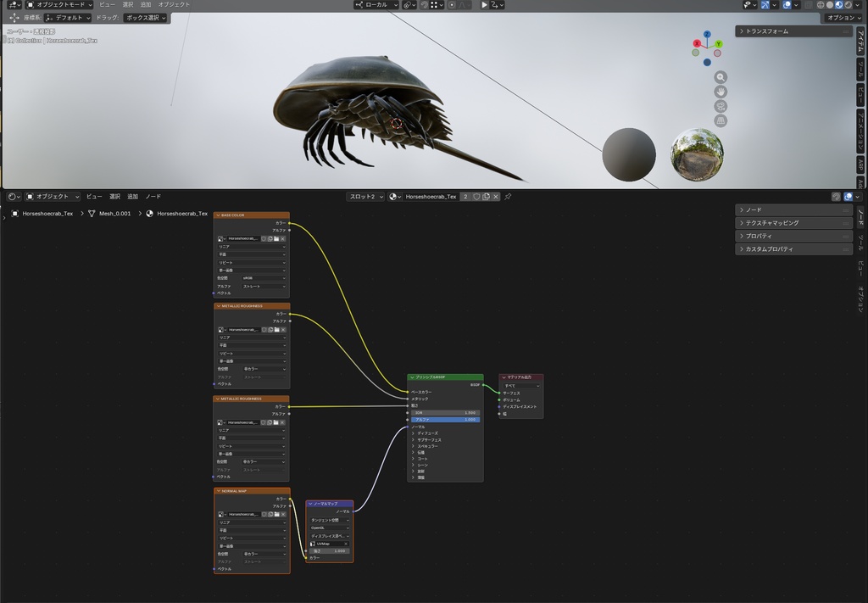Toggle snapping magnet in viewport header
This screenshot has height=603, width=868.
(x=425, y=4)
